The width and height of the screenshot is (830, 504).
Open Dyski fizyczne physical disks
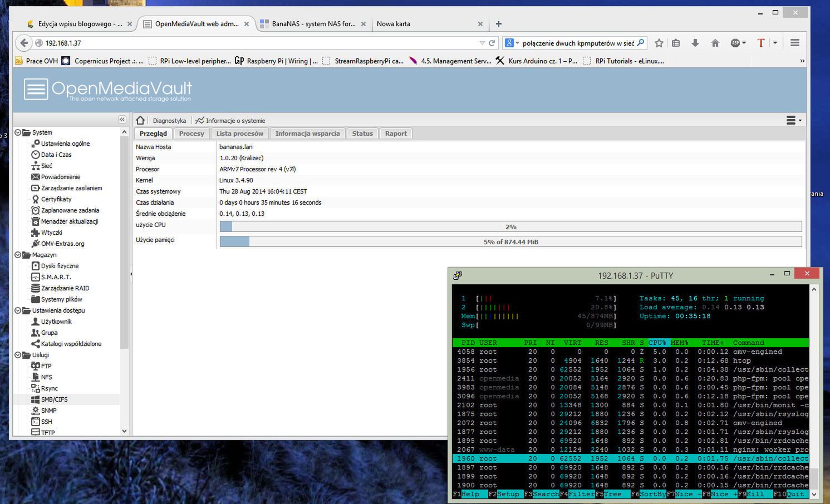[x=55, y=266]
